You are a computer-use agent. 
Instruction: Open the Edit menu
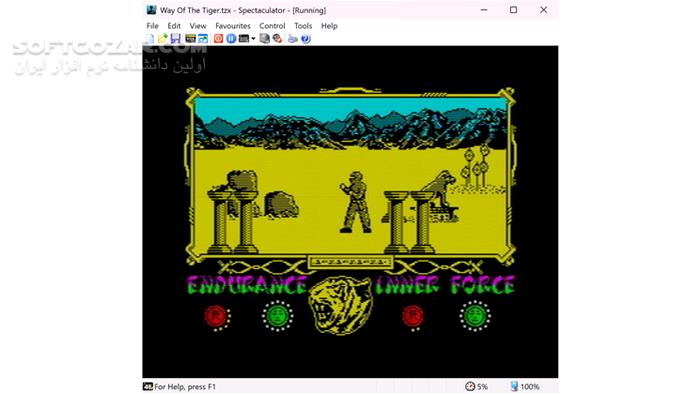click(x=174, y=26)
